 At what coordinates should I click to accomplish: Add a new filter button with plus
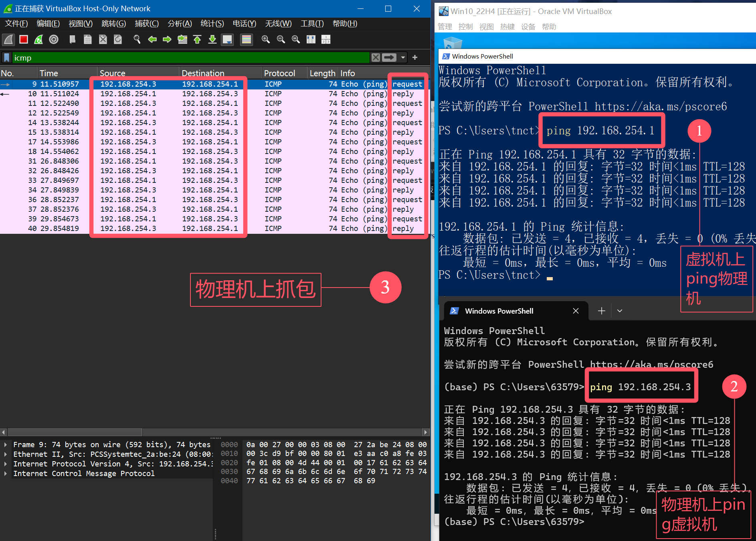[x=415, y=58]
